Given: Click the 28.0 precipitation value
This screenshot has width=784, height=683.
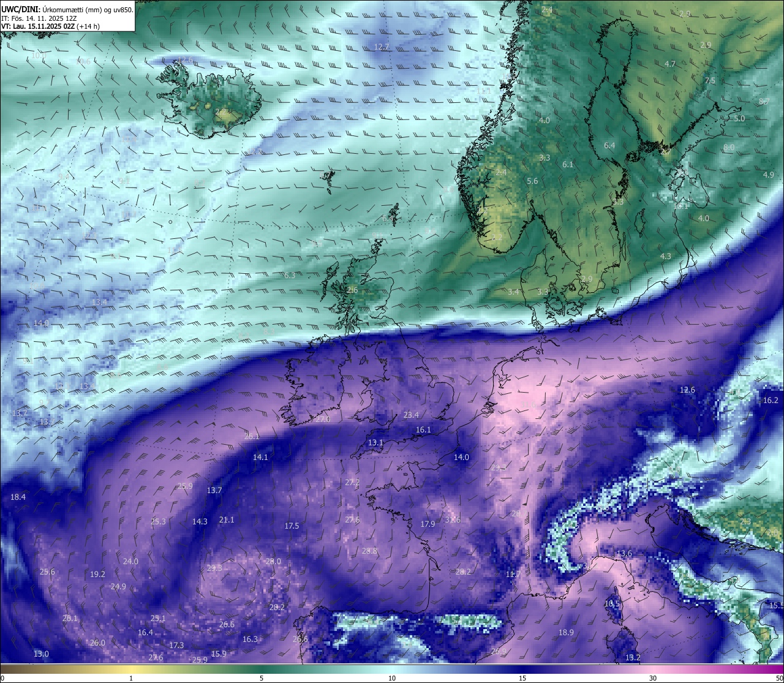Looking at the screenshot, I should coord(273,561).
